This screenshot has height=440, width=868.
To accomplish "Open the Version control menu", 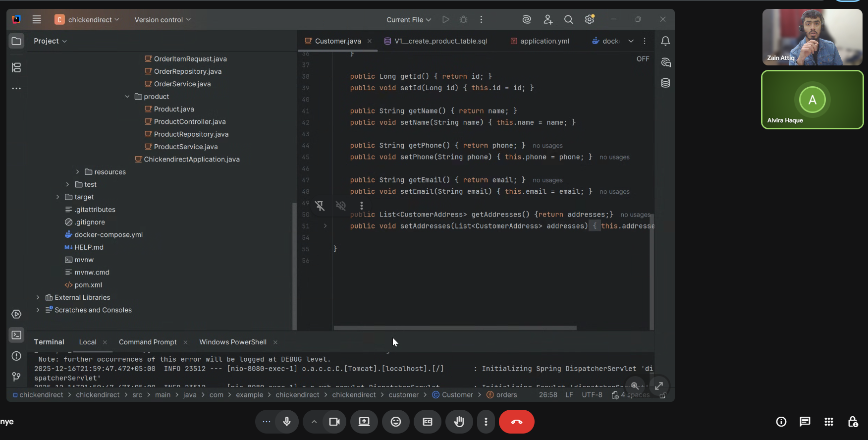I will (163, 20).
